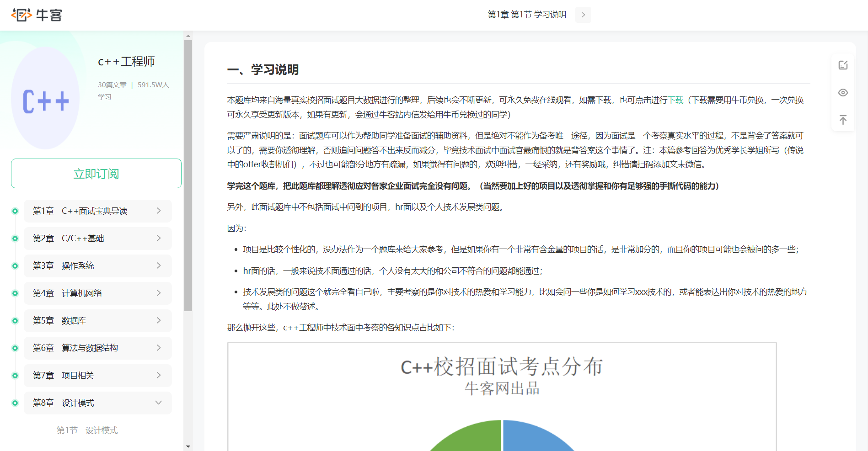Click the back-to-top arrow icon
868x451 pixels.
(x=843, y=120)
